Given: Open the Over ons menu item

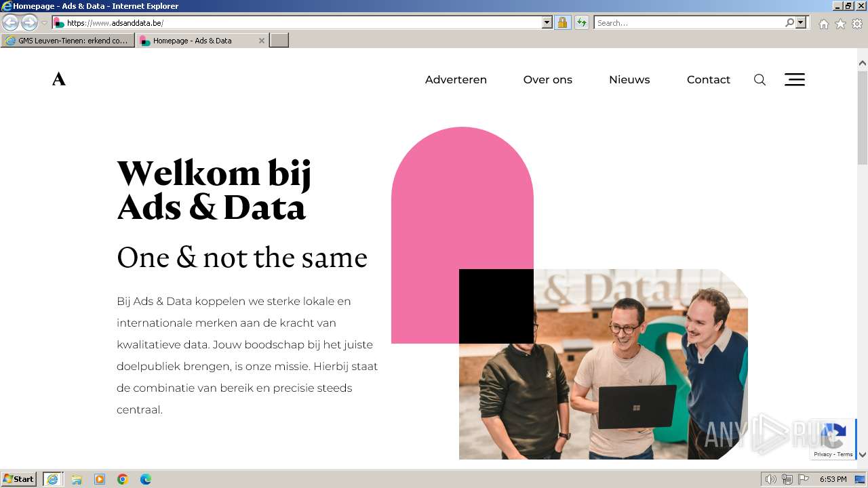Looking at the screenshot, I should pyautogui.click(x=548, y=79).
